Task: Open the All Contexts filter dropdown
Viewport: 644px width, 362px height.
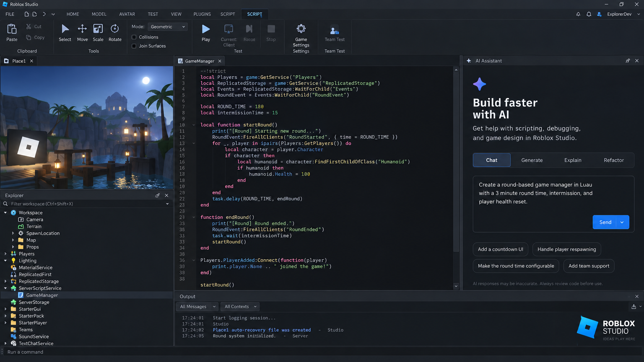Action: (240, 307)
